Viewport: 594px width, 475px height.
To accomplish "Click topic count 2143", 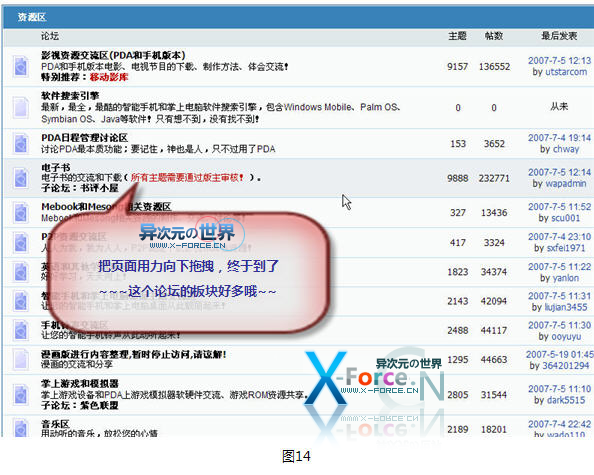I will 458,302.
